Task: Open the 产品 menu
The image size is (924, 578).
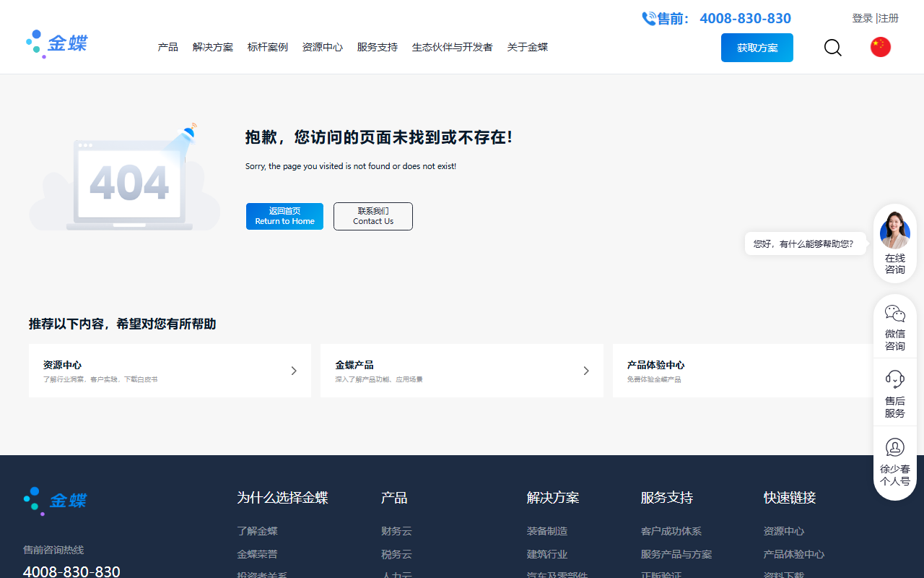Action: click(x=167, y=47)
